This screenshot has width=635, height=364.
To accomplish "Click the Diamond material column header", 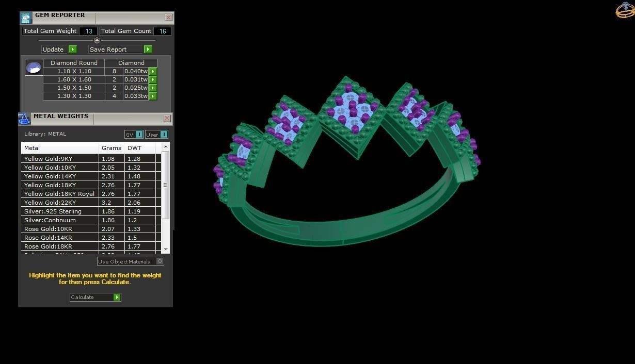I will click(131, 63).
